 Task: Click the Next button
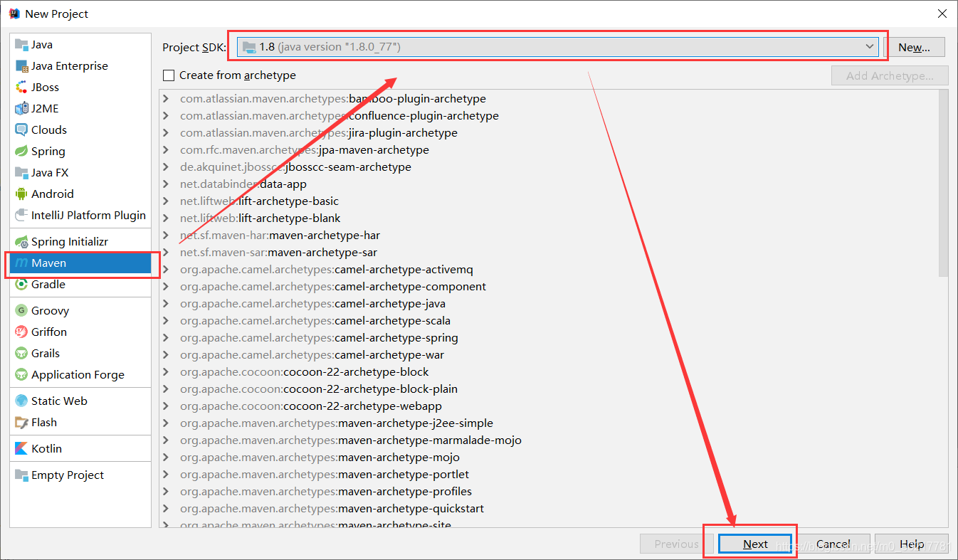click(x=755, y=544)
